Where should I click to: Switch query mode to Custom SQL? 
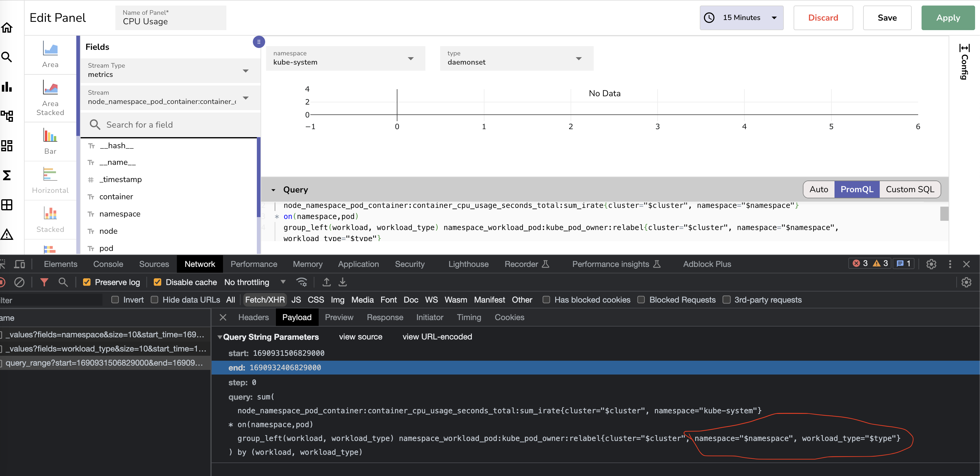(x=910, y=189)
